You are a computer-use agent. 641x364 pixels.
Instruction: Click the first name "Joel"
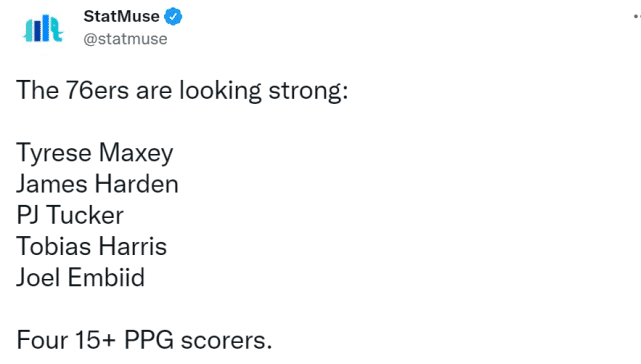click(38, 277)
